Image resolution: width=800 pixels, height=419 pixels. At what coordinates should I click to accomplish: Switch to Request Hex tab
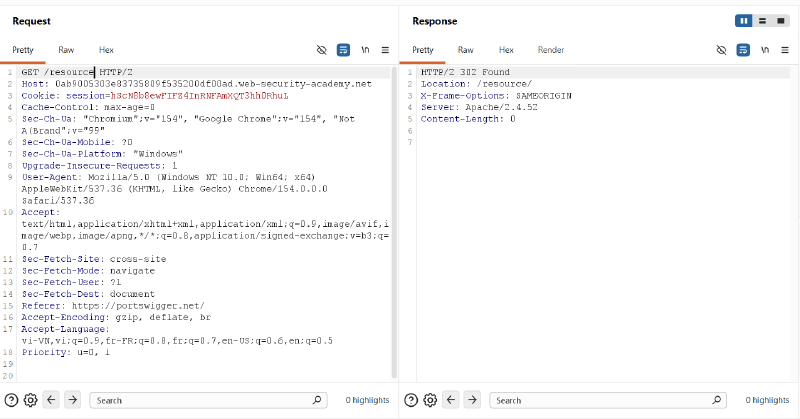click(106, 50)
